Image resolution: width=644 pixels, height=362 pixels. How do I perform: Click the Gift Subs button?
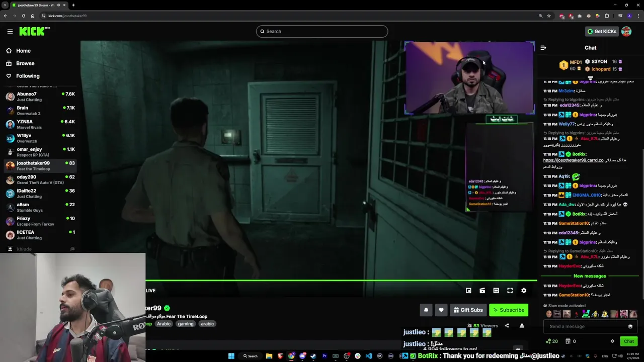pyautogui.click(x=468, y=310)
